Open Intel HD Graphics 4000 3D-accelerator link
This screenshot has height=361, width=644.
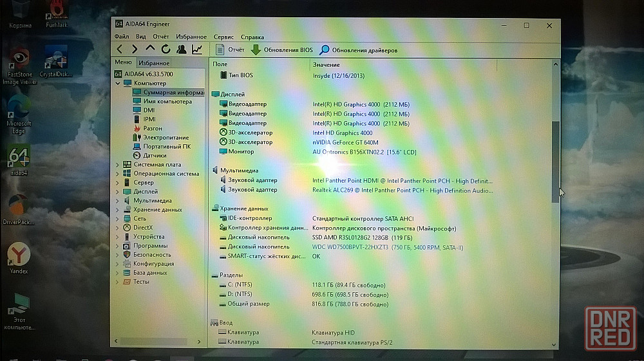(x=342, y=133)
